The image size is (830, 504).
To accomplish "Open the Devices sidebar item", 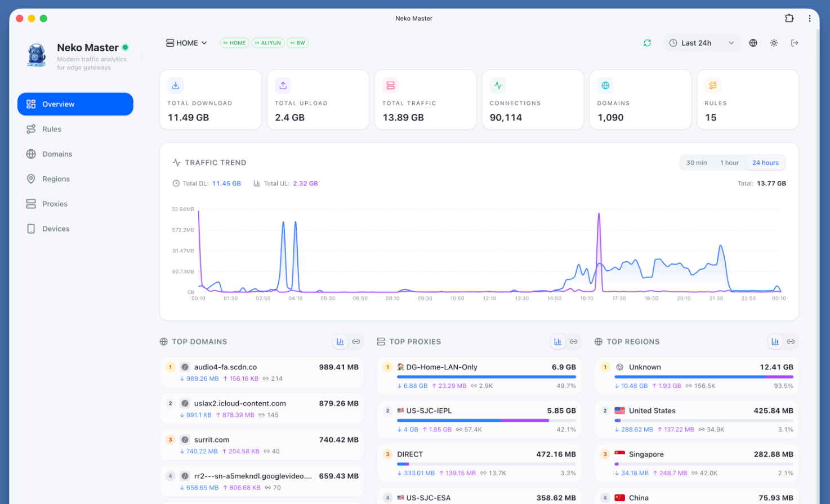I will 75,229.
